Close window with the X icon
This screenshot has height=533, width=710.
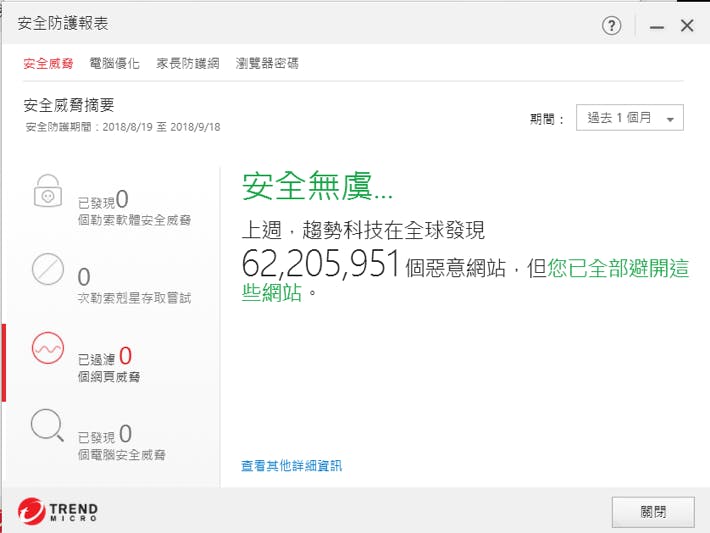click(x=687, y=26)
